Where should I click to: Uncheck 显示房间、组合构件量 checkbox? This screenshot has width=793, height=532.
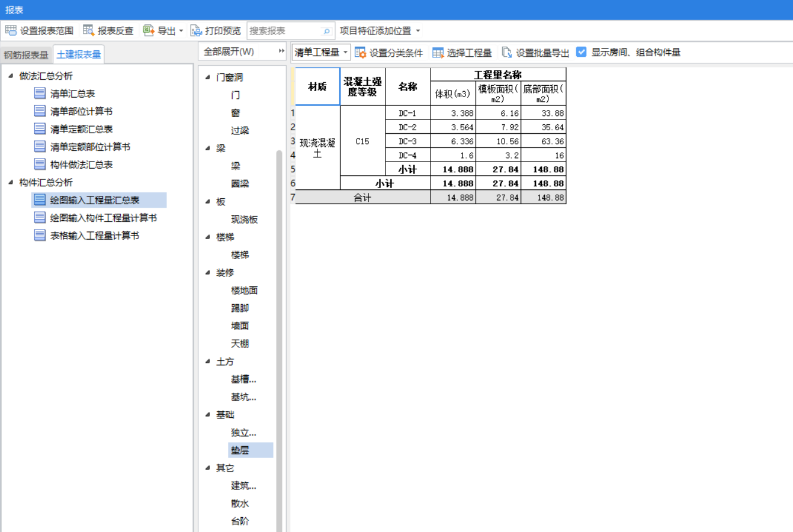[x=582, y=52]
